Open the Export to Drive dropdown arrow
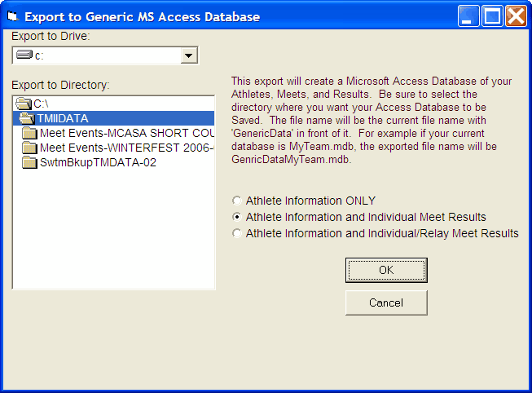Viewport: 532px width, 393px height. click(189, 55)
